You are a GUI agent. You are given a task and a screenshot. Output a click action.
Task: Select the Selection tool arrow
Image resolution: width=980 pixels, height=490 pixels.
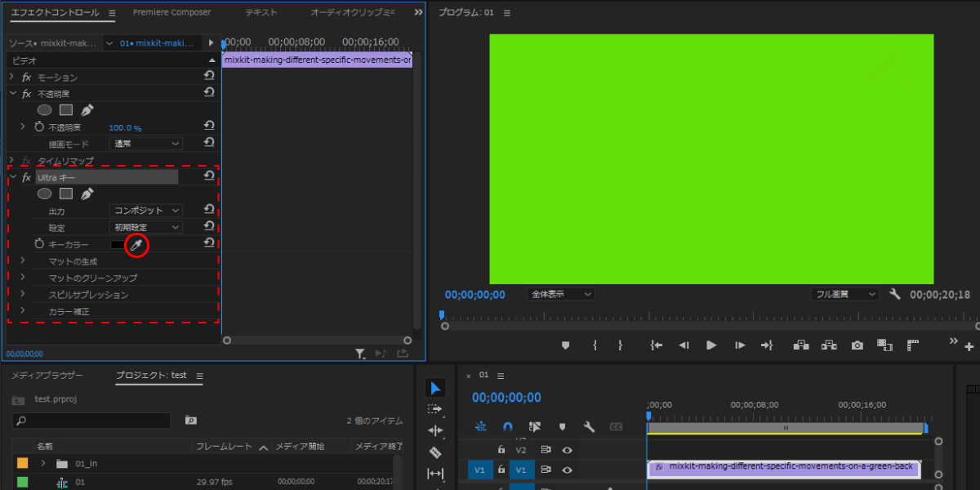point(435,388)
